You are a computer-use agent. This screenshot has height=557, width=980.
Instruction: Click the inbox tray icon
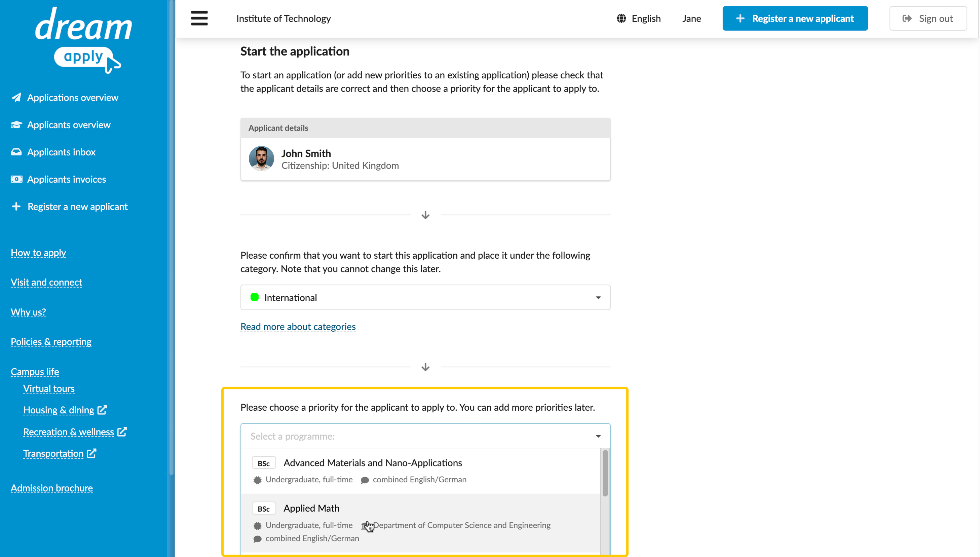pyautogui.click(x=16, y=152)
